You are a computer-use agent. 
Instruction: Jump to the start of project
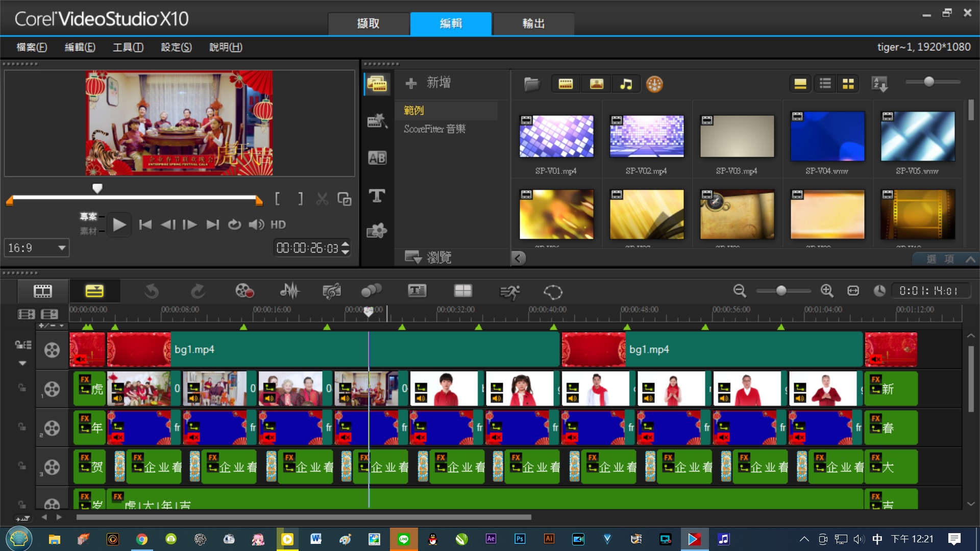(x=145, y=225)
